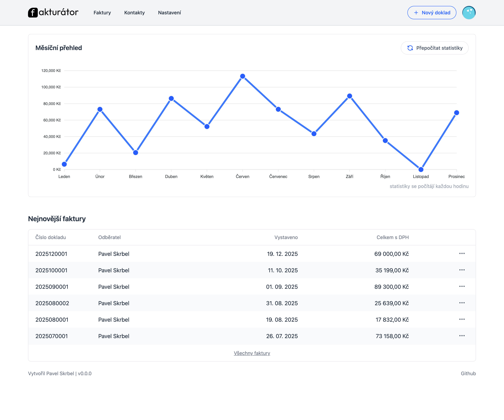Go to the Kontakty page
The image size is (504, 420).
coord(134,12)
